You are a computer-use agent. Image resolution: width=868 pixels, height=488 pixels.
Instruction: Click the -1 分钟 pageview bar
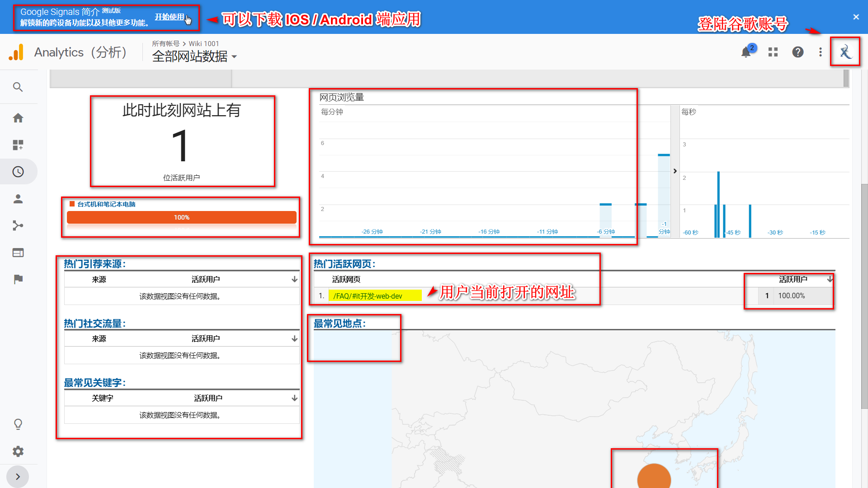664,196
